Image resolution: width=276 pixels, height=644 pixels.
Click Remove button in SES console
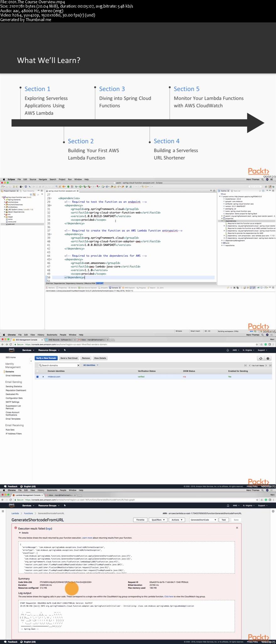86,358
